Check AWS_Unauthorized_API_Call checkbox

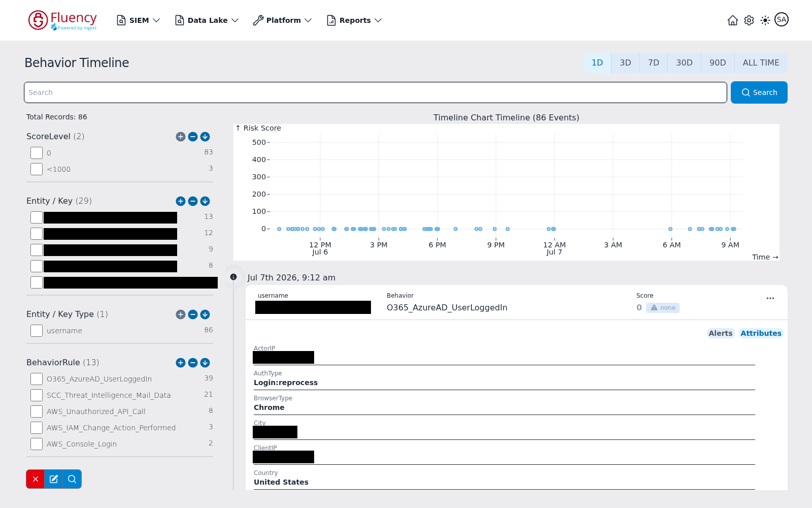click(37, 411)
